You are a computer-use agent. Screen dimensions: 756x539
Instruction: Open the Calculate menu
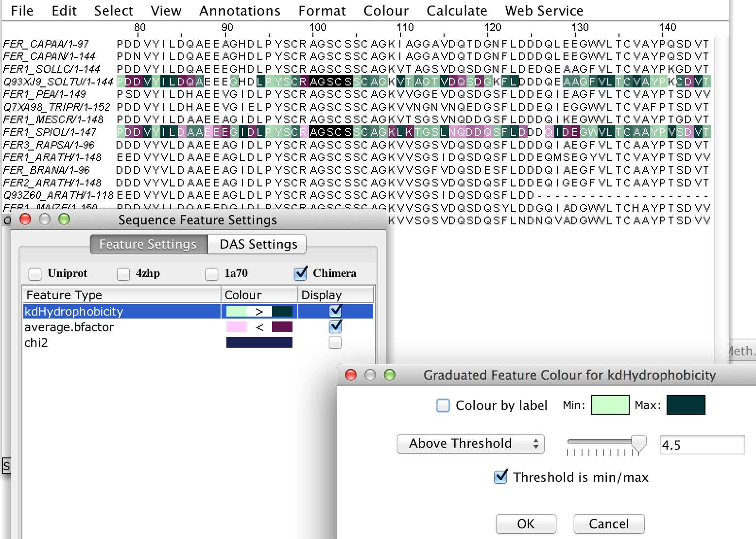(x=456, y=11)
